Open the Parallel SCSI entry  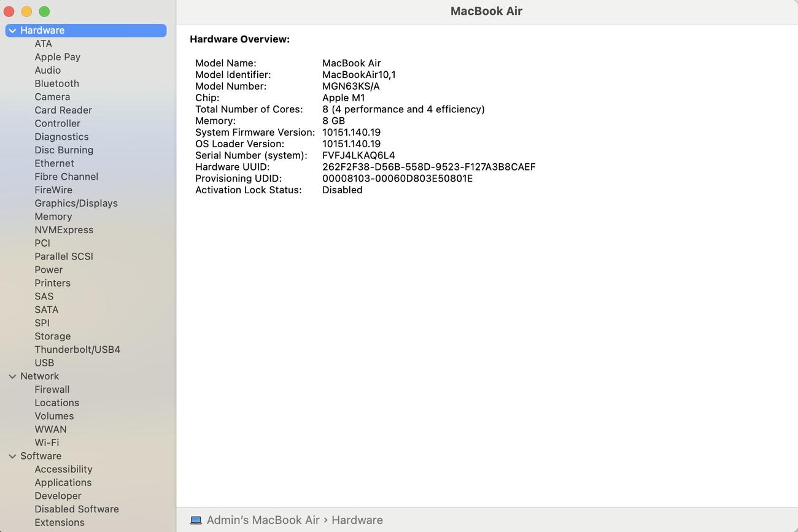tap(64, 256)
